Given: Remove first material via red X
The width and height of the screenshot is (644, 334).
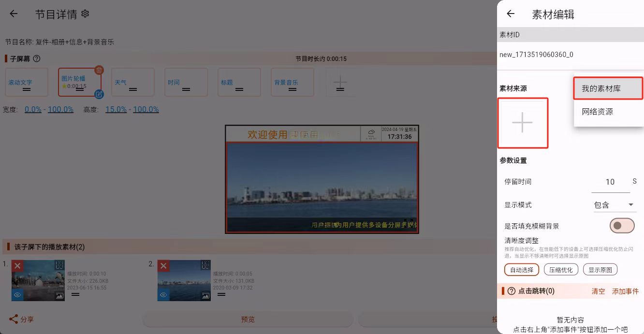Looking at the screenshot, I should click(17, 265).
